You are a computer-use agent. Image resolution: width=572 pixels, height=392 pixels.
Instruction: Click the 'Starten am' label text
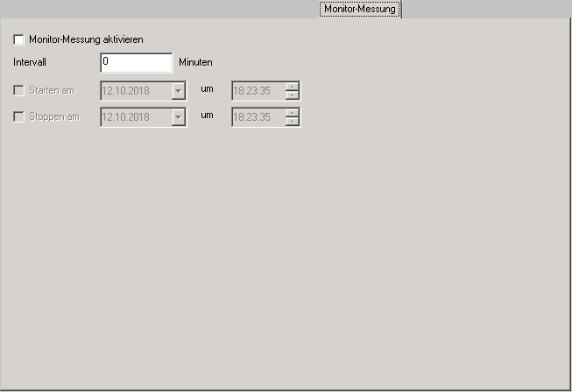click(52, 90)
